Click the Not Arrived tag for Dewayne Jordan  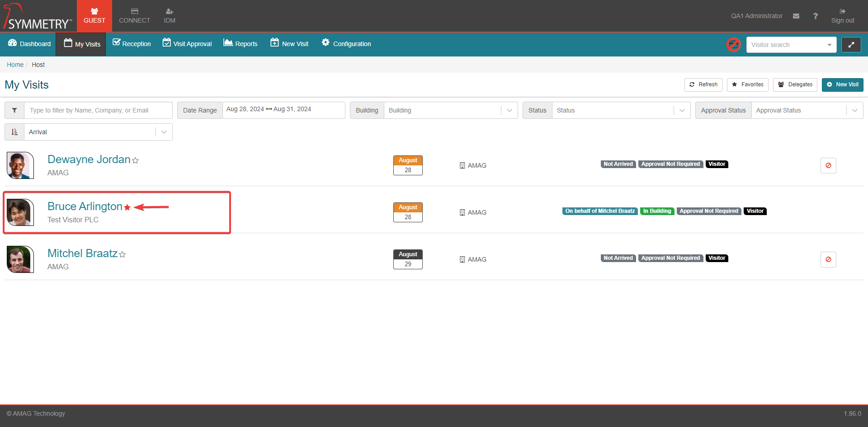click(618, 164)
